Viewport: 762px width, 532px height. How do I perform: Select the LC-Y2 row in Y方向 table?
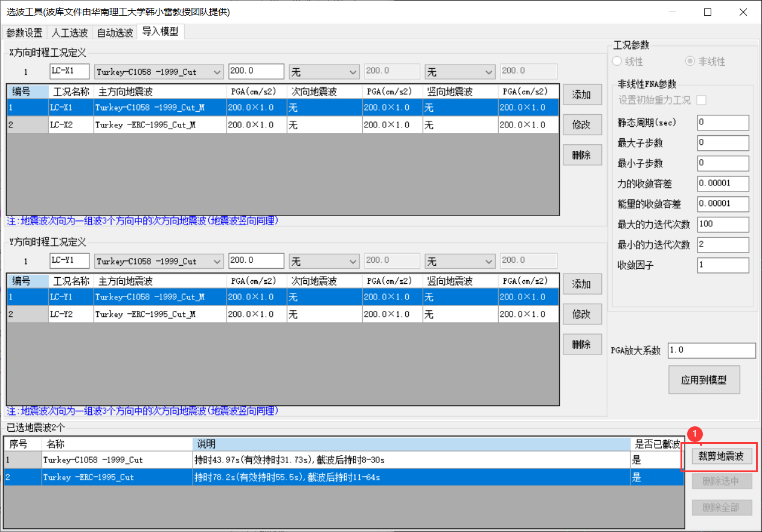point(145,314)
